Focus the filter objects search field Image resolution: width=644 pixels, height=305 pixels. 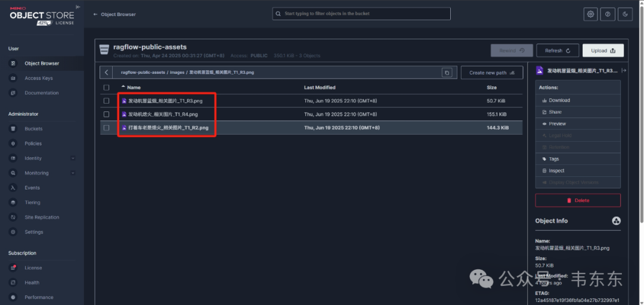coord(361,14)
